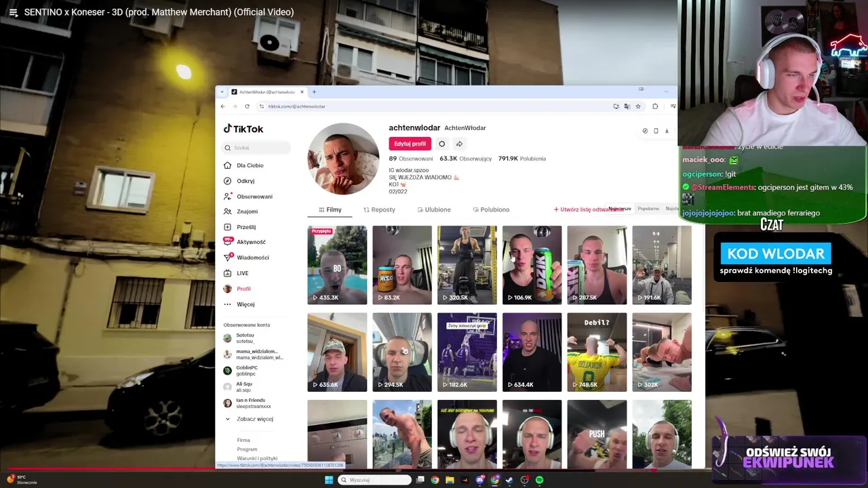The height and width of the screenshot is (488, 868).
Task: Click profile avatar picture
Action: pos(343,159)
